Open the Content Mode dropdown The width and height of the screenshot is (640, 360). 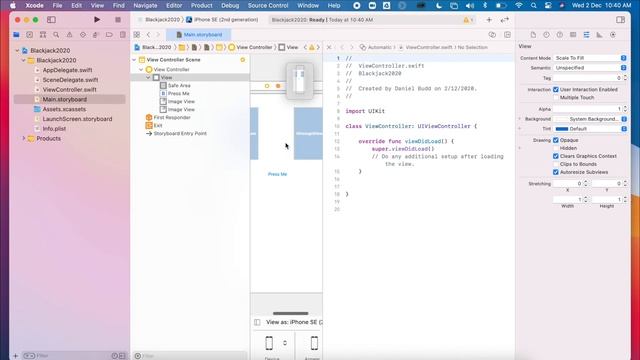[x=590, y=58]
